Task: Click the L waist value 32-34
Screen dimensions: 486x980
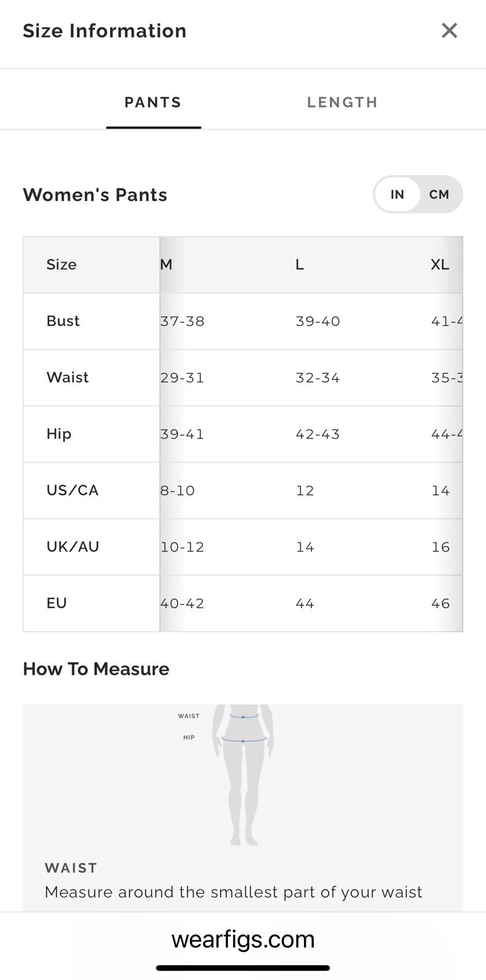Action: point(317,377)
